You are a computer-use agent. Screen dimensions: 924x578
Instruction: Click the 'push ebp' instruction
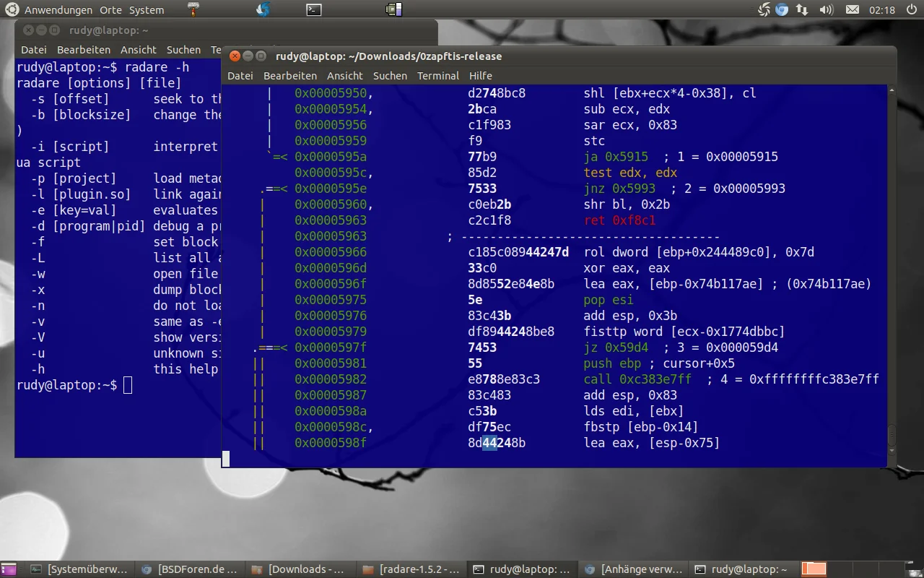612,363
